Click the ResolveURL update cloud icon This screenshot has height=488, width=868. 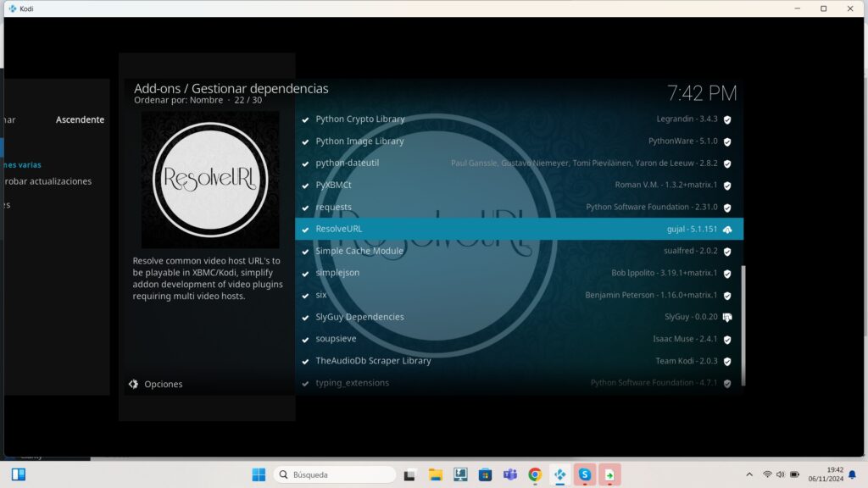(x=727, y=229)
